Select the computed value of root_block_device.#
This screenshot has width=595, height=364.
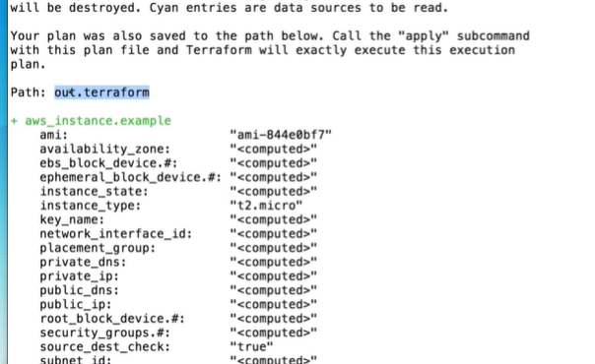click(273, 319)
